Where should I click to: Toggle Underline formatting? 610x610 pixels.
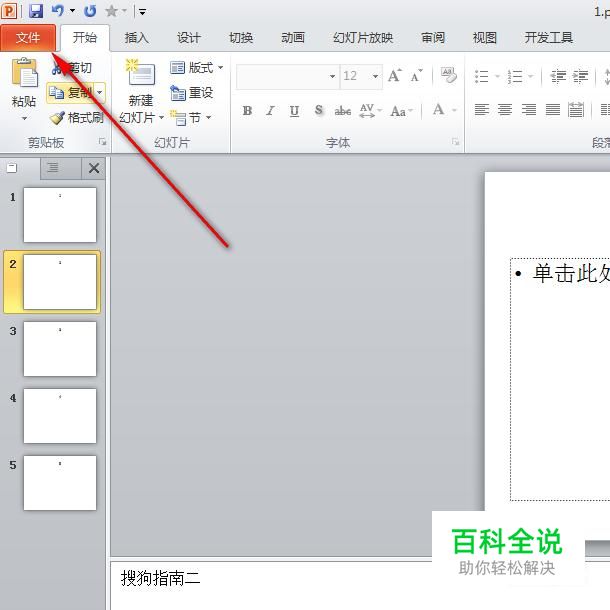(x=294, y=111)
